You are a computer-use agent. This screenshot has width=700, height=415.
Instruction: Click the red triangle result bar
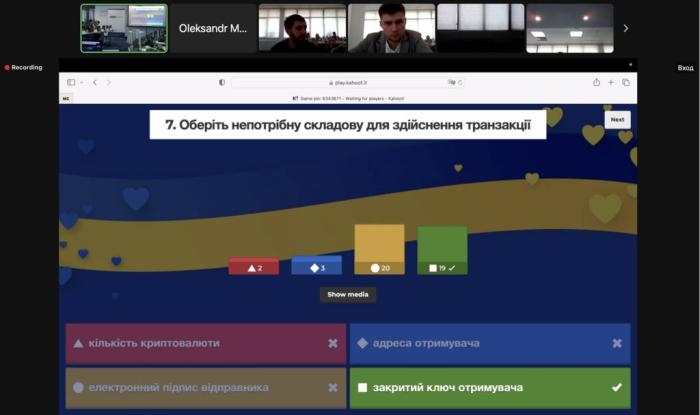pos(254,266)
